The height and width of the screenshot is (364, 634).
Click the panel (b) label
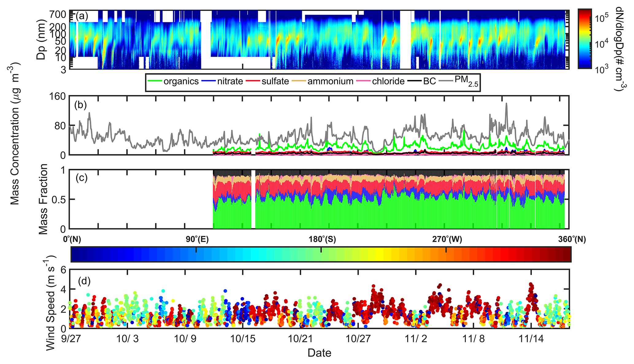coord(80,105)
